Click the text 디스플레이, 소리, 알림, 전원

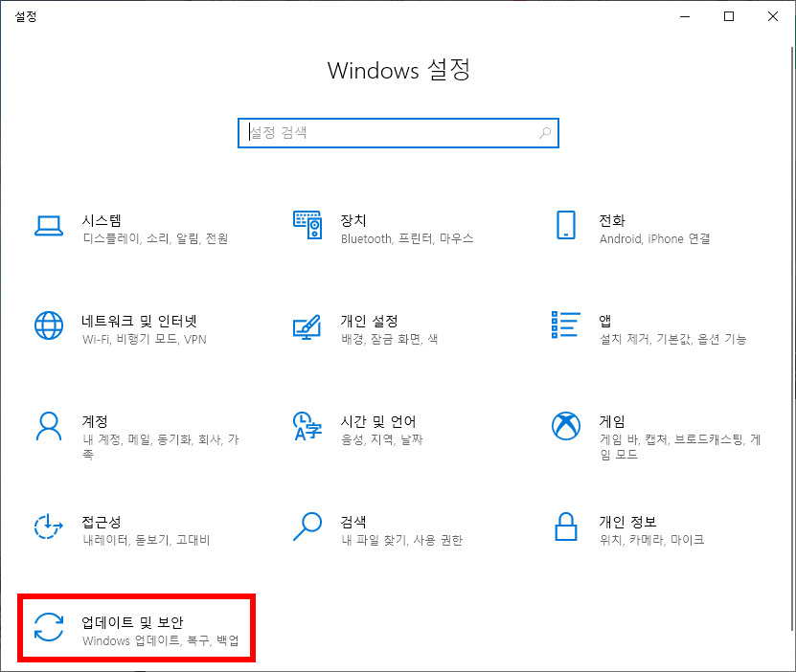click(155, 239)
